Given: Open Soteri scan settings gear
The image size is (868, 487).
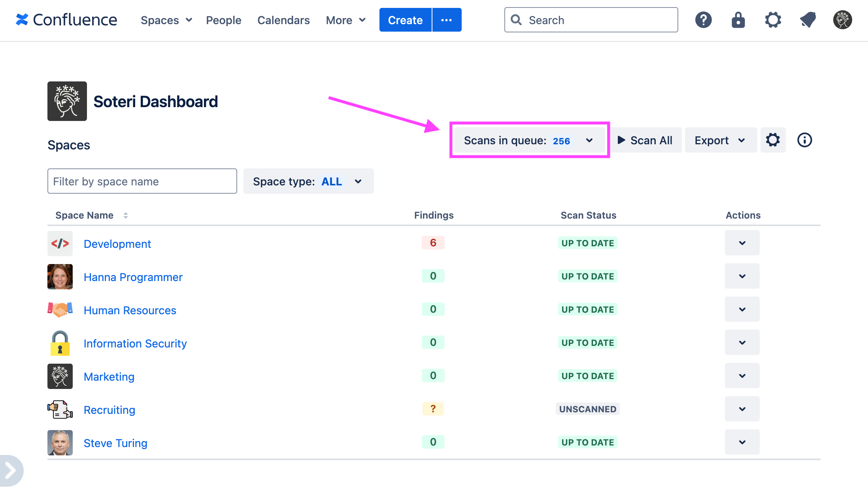Looking at the screenshot, I should 773,140.
